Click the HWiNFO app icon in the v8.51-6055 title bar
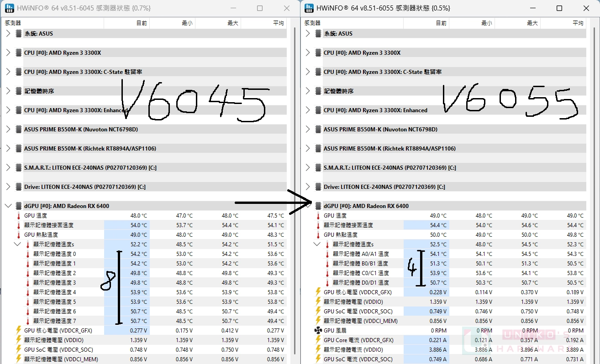The width and height of the screenshot is (600, 364). pos(309,8)
